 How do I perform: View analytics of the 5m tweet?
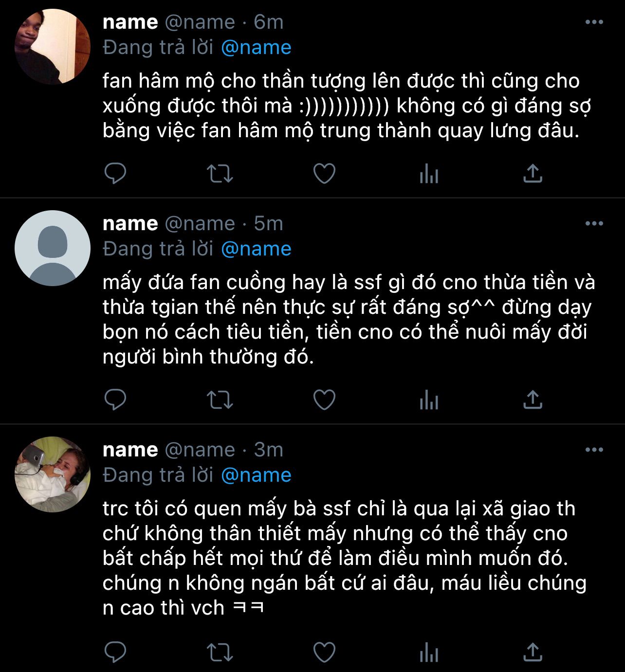click(x=429, y=400)
